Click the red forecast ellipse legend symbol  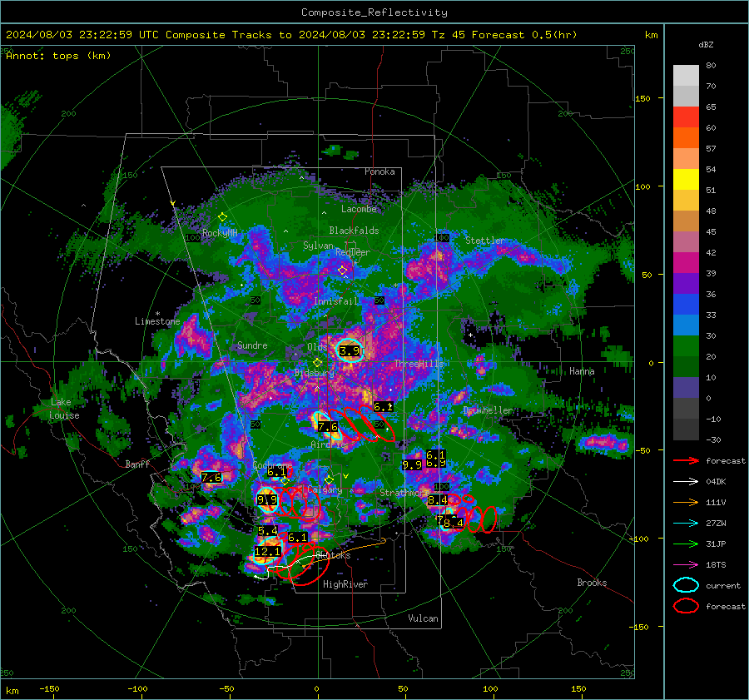click(x=686, y=606)
